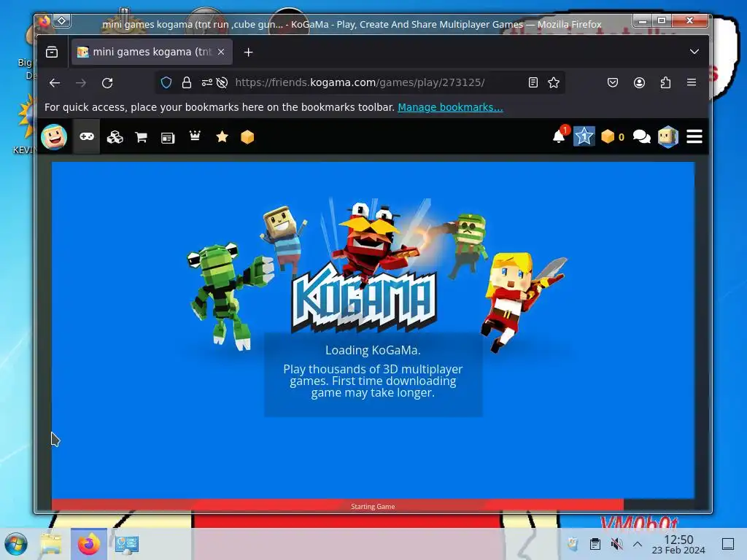Screen dimensions: 747x560
Task: Open File Explorer from the taskbar
Action: point(50,544)
